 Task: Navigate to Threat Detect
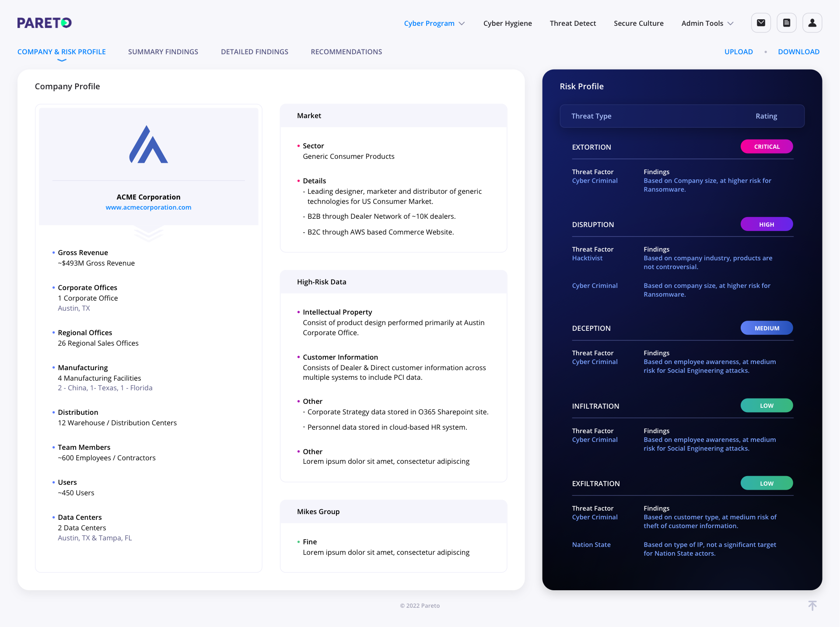pos(573,23)
